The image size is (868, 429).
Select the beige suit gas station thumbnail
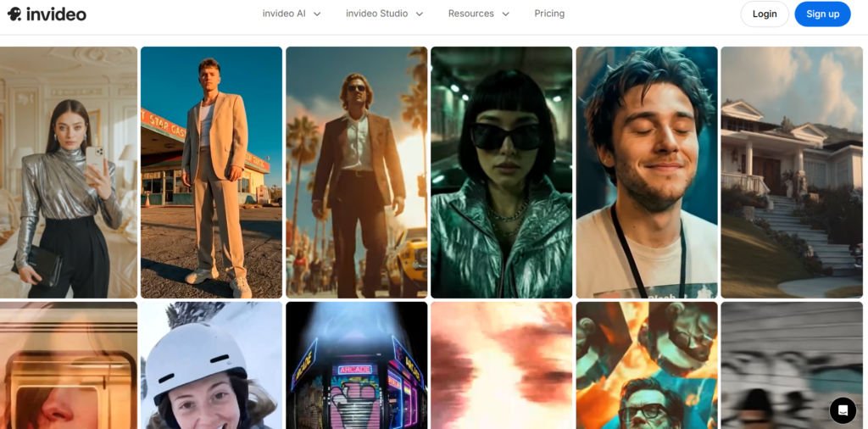tap(211, 172)
